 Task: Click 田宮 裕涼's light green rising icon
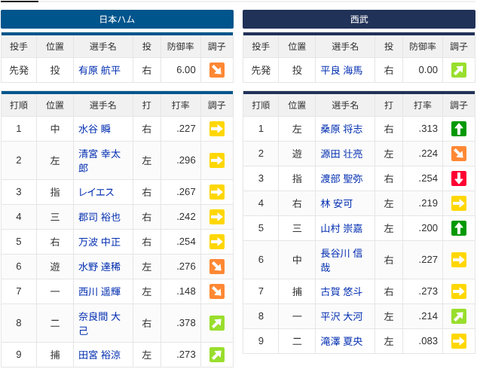(x=217, y=355)
